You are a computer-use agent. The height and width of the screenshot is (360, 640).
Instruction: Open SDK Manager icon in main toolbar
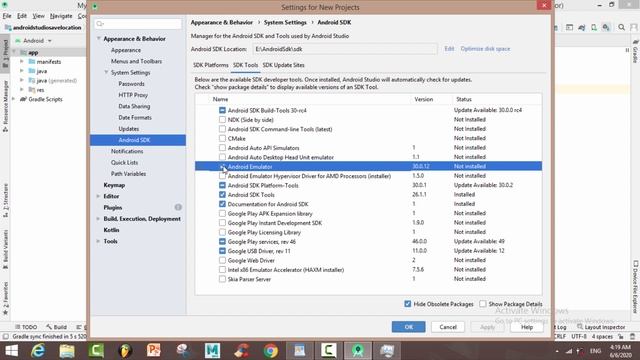606,27
